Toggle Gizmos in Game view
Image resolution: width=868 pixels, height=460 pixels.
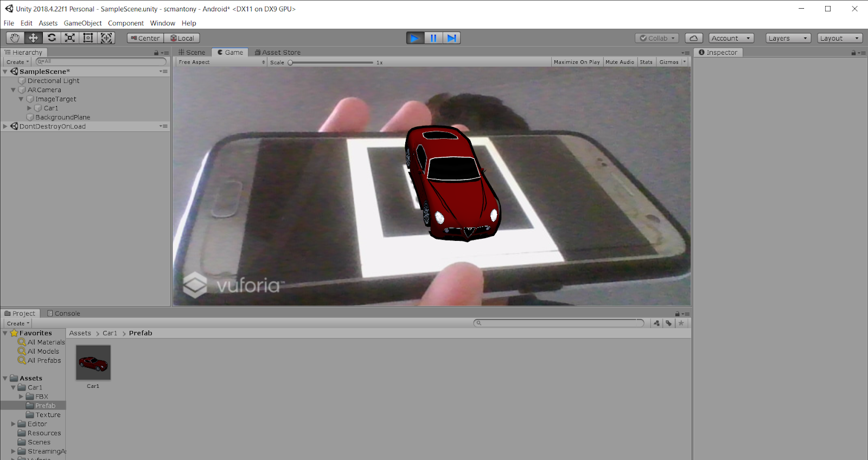coord(669,62)
